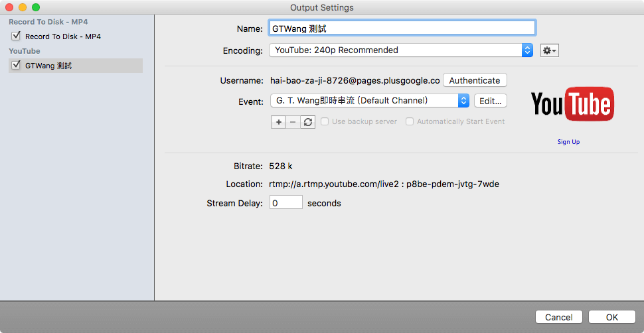Click the Stream Delay seconds field
The image size is (644, 333).
tap(286, 203)
